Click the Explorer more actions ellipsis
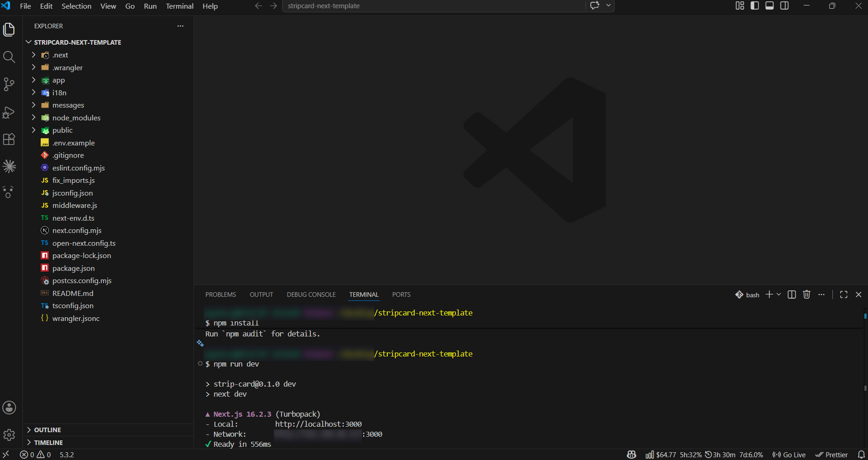The height and width of the screenshot is (460, 868). click(180, 26)
